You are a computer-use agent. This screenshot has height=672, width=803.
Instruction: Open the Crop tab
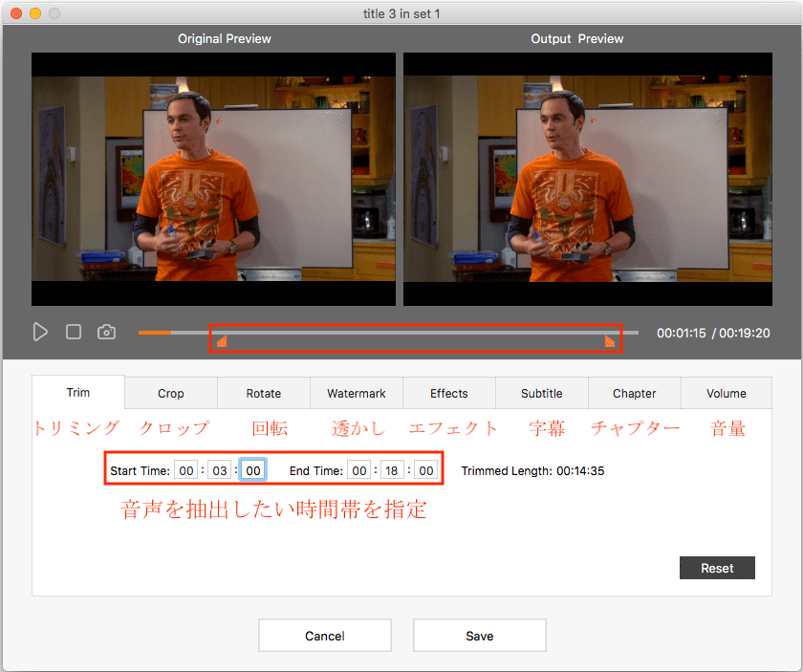pos(170,394)
